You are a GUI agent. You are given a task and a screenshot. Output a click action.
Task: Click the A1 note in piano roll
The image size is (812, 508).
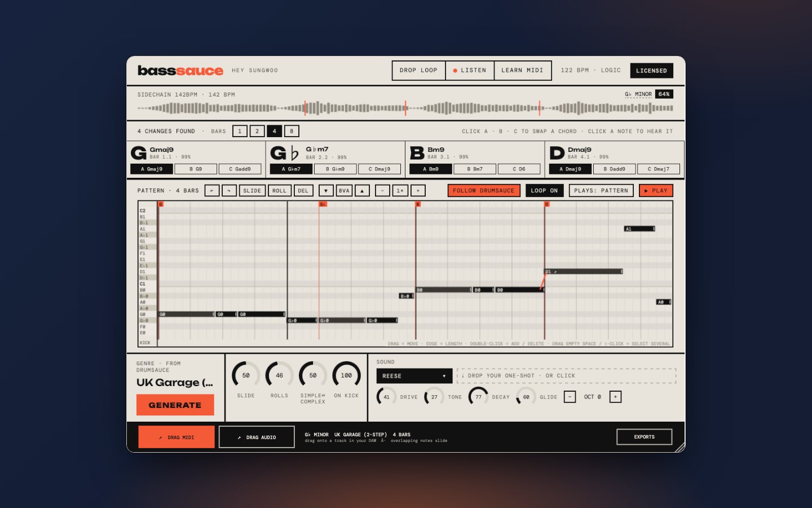click(x=639, y=229)
